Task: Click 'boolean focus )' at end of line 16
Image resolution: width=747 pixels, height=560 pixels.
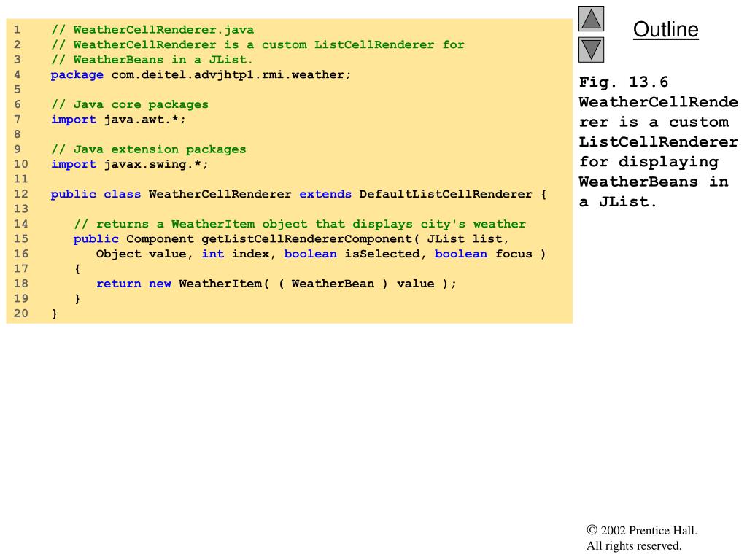Action: pyautogui.click(x=489, y=254)
